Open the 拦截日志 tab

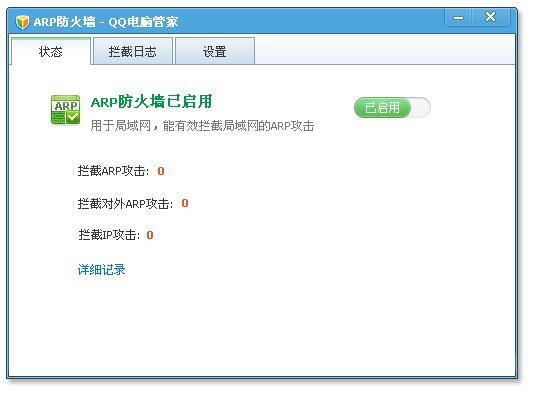tap(133, 52)
